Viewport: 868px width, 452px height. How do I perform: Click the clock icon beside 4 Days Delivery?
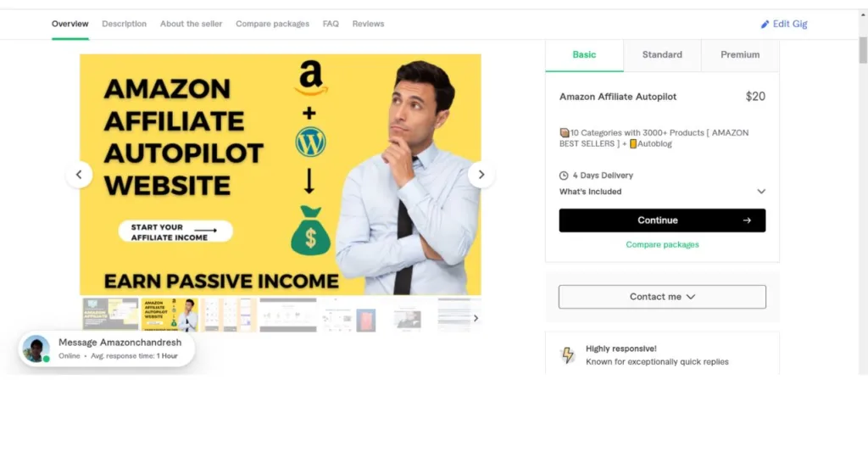coord(564,176)
